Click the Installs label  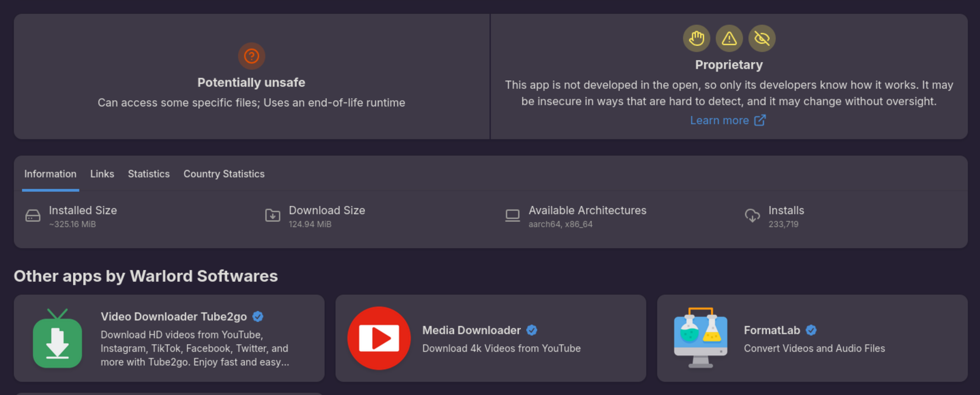point(786,210)
